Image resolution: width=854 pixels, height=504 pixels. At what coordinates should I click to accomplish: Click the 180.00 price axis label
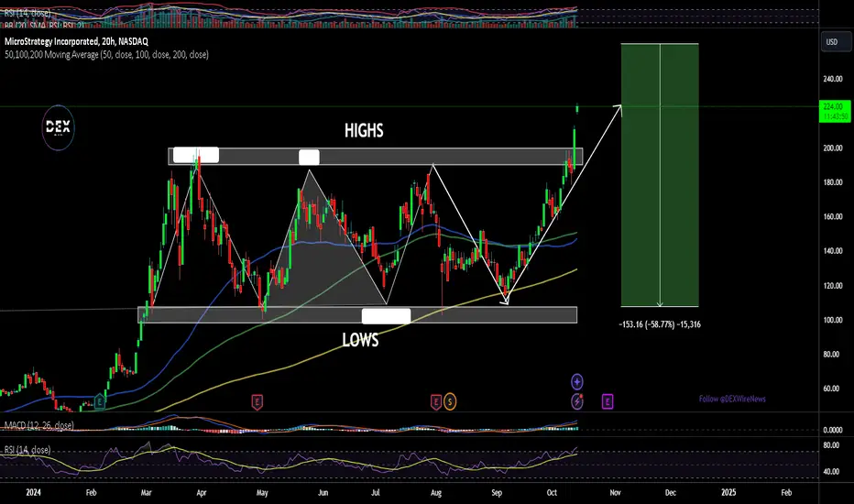tap(833, 182)
